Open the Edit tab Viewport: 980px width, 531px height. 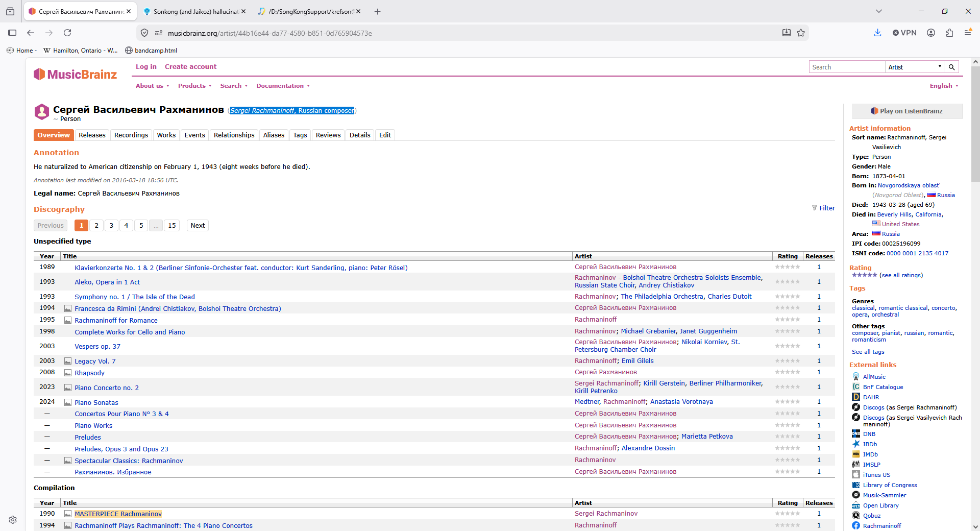point(385,135)
